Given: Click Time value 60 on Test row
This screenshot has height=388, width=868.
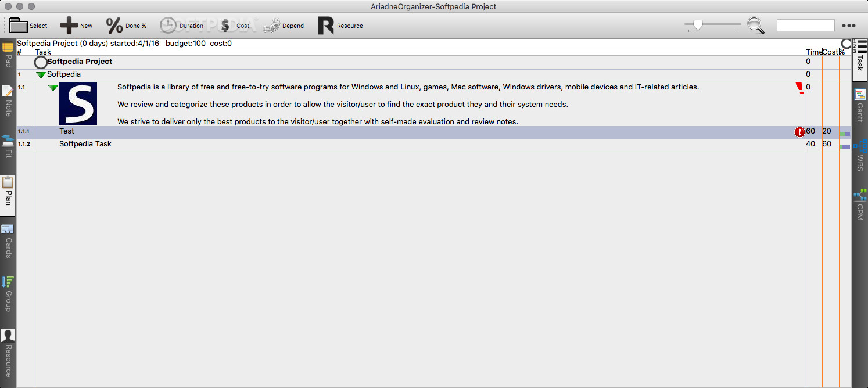Looking at the screenshot, I should [810, 131].
